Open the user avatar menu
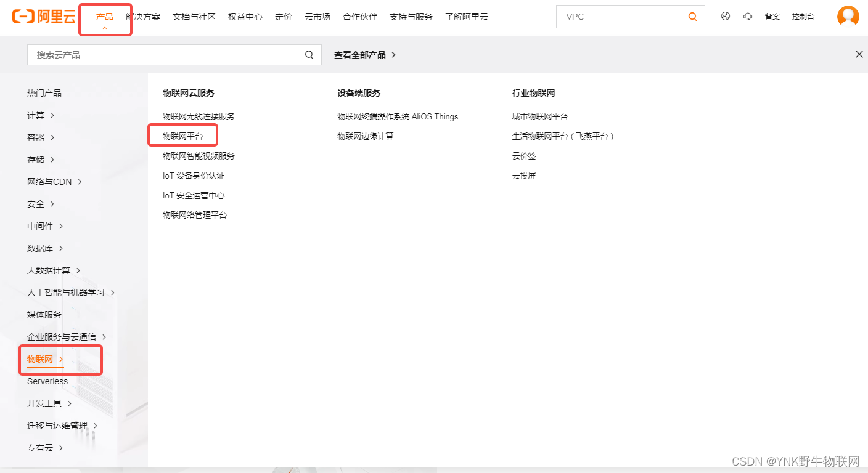Screen dimensions: 868x473 [x=848, y=17]
